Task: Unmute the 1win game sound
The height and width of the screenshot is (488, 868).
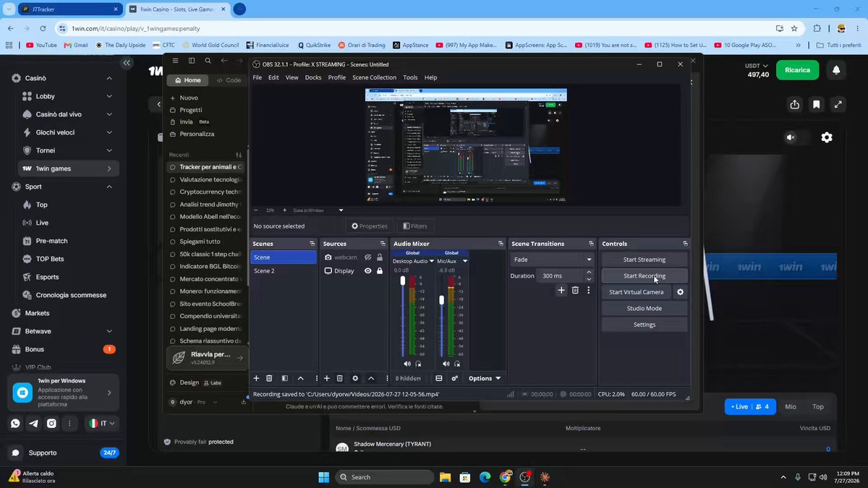Action: [791, 137]
